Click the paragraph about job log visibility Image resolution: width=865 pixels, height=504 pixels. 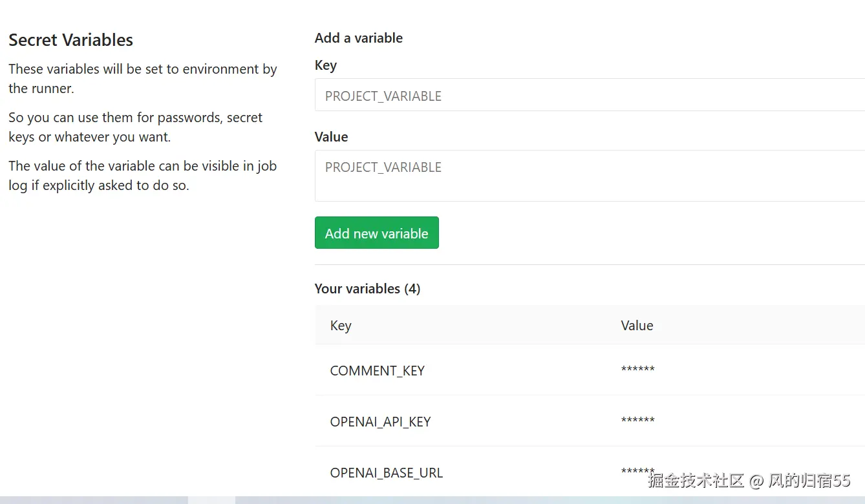pos(142,176)
